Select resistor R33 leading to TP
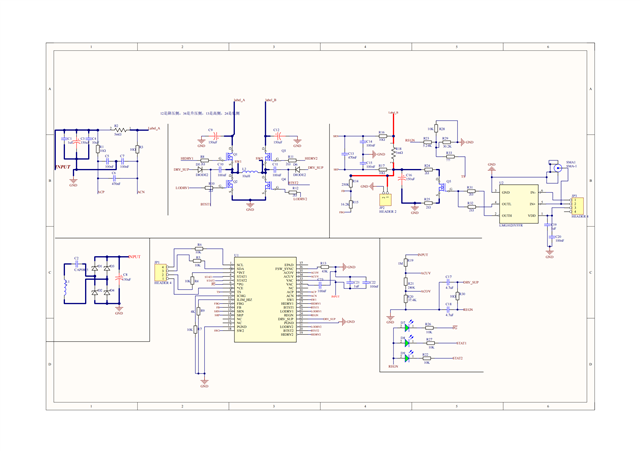640x452 pixels. (x=449, y=156)
